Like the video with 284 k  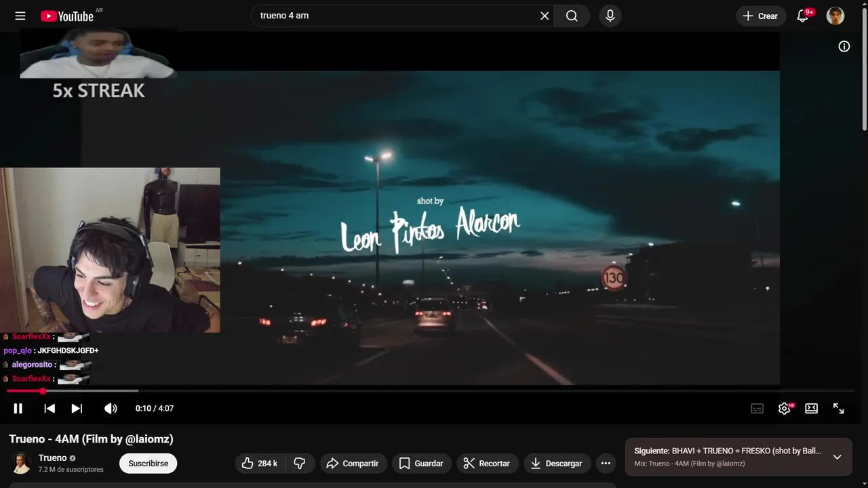tap(260, 464)
